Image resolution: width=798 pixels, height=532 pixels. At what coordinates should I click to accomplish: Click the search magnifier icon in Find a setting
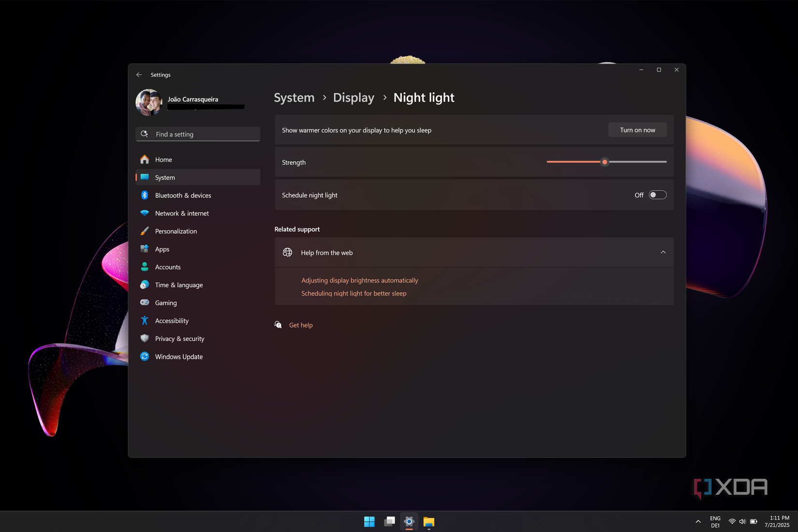click(x=144, y=134)
